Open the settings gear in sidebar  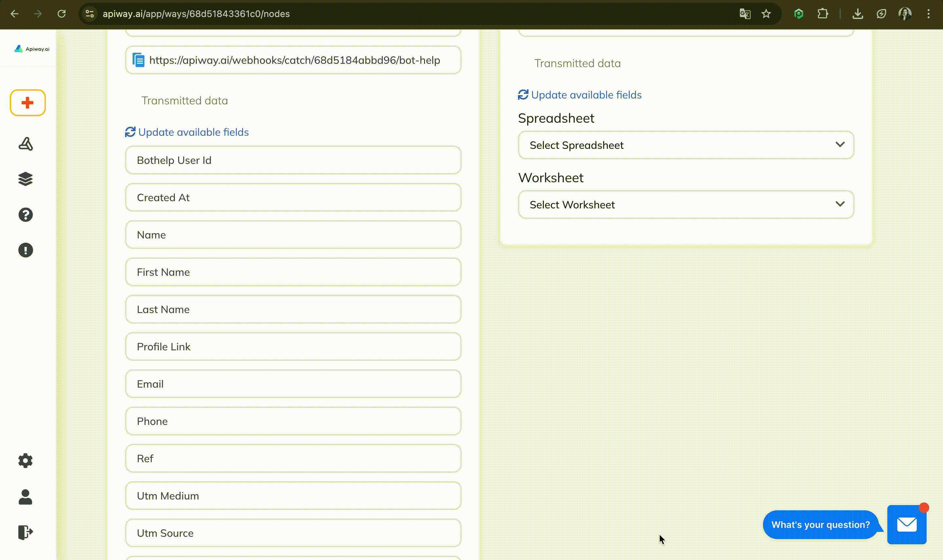26,460
